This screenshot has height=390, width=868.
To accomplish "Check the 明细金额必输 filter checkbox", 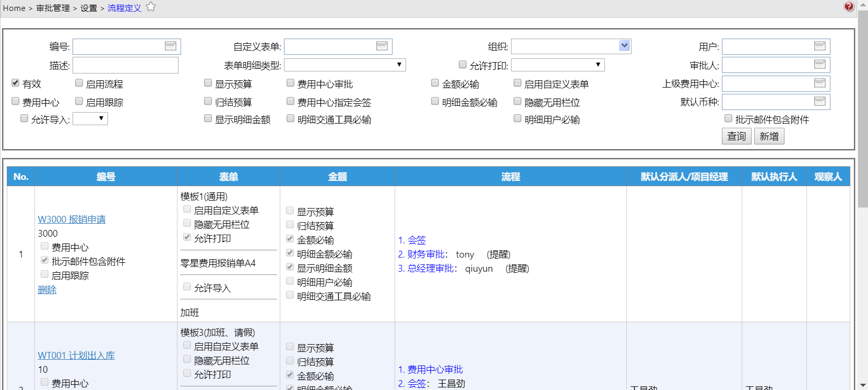I will (435, 101).
